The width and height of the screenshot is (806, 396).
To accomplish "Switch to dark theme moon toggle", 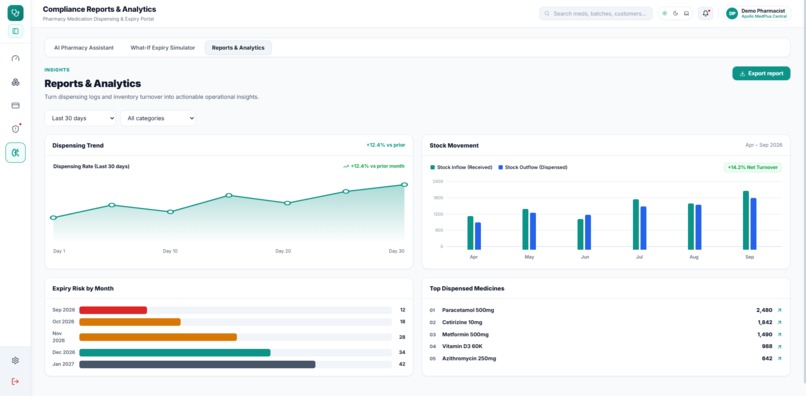I will pyautogui.click(x=675, y=13).
